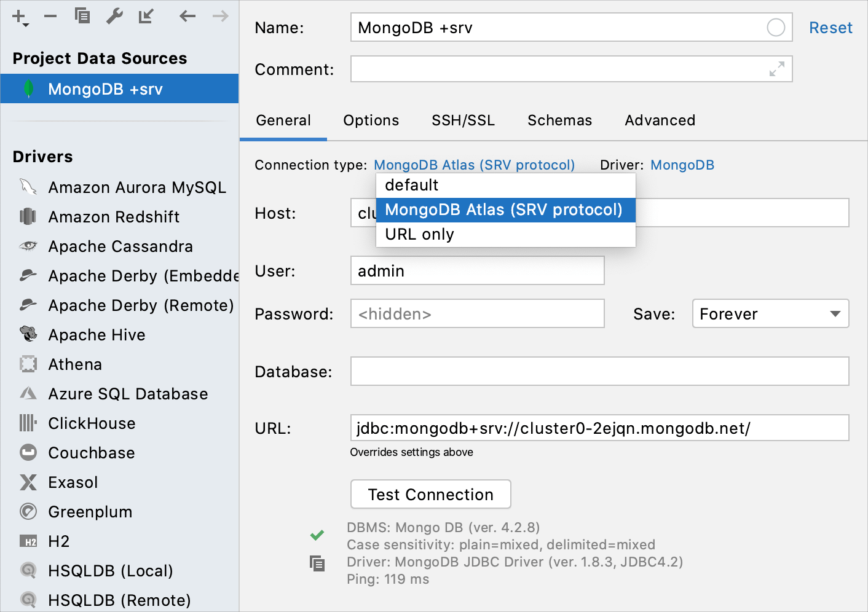
Task: Click the Azure SQL Database icon
Action: (x=28, y=393)
